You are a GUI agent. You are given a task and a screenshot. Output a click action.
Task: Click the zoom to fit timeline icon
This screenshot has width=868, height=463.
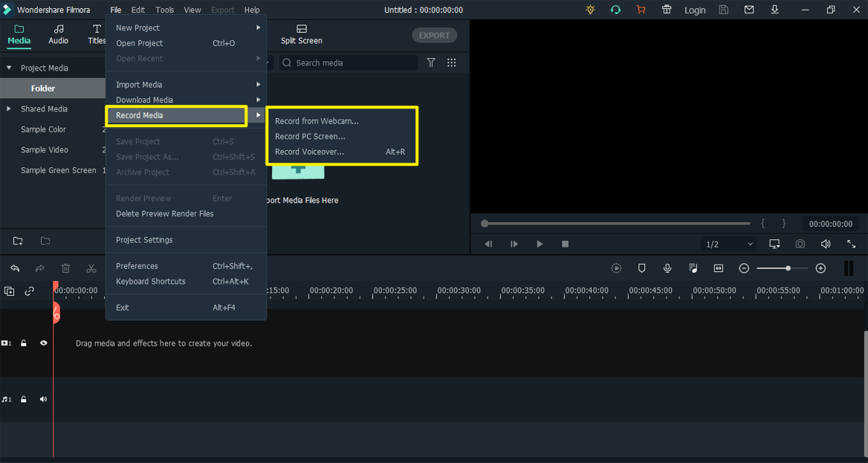[x=719, y=268]
